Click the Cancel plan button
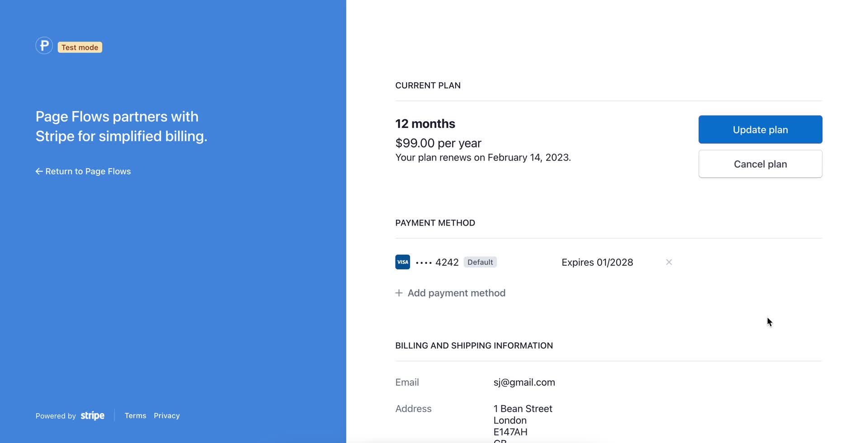This screenshot has height=443, width=868. pyautogui.click(x=760, y=164)
